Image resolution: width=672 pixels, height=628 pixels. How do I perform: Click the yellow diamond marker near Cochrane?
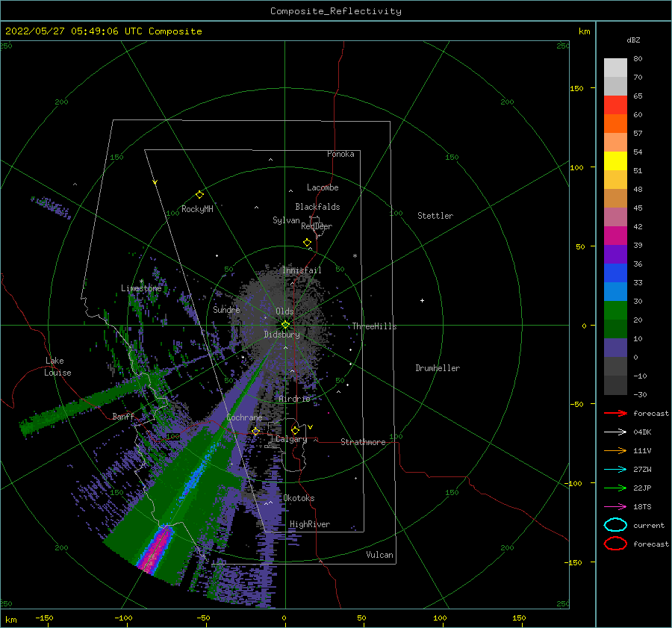255,431
